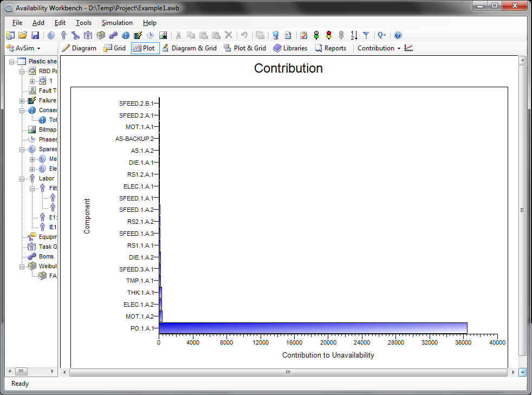Open the Tools menu
The height and width of the screenshot is (395, 532).
83,23
